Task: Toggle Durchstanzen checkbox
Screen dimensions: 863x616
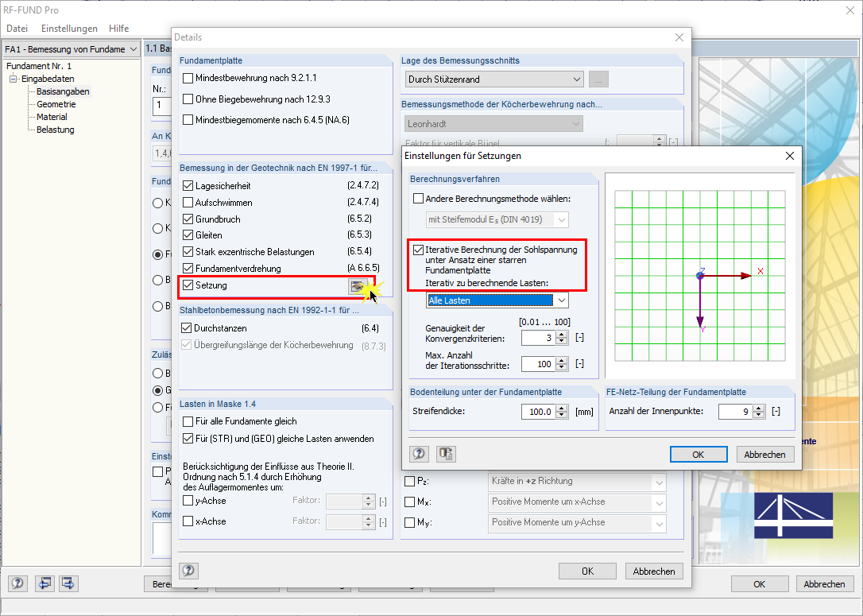Action: 187,328
